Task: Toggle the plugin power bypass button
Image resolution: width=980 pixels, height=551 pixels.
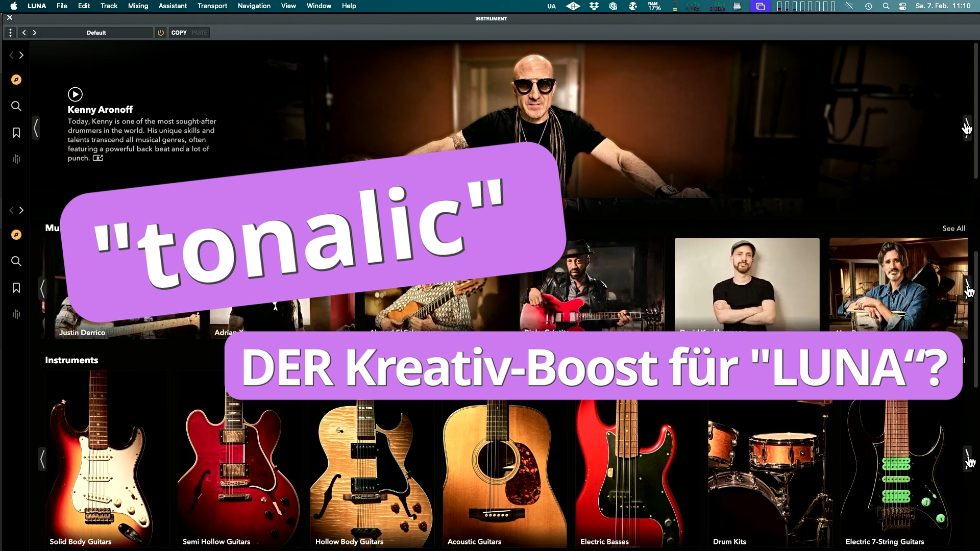Action: pyautogui.click(x=161, y=33)
